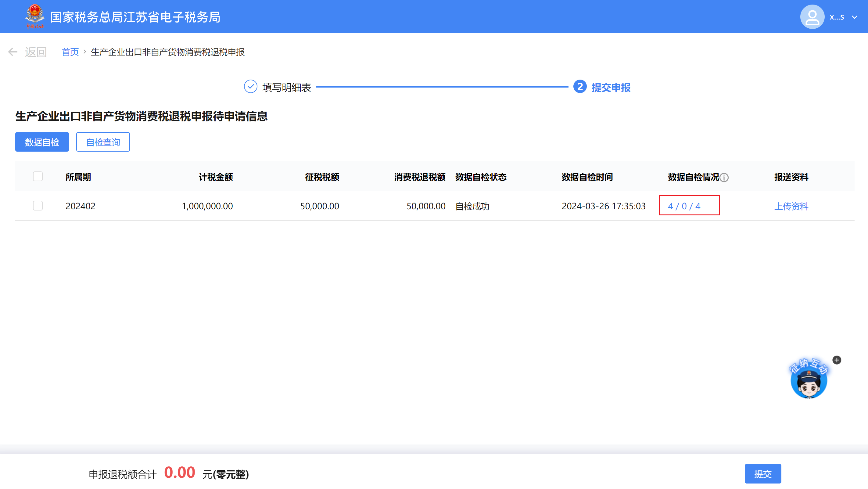Open the 4 / 0 / 4 self-check result
This screenshot has height=489, width=868.
click(684, 206)
